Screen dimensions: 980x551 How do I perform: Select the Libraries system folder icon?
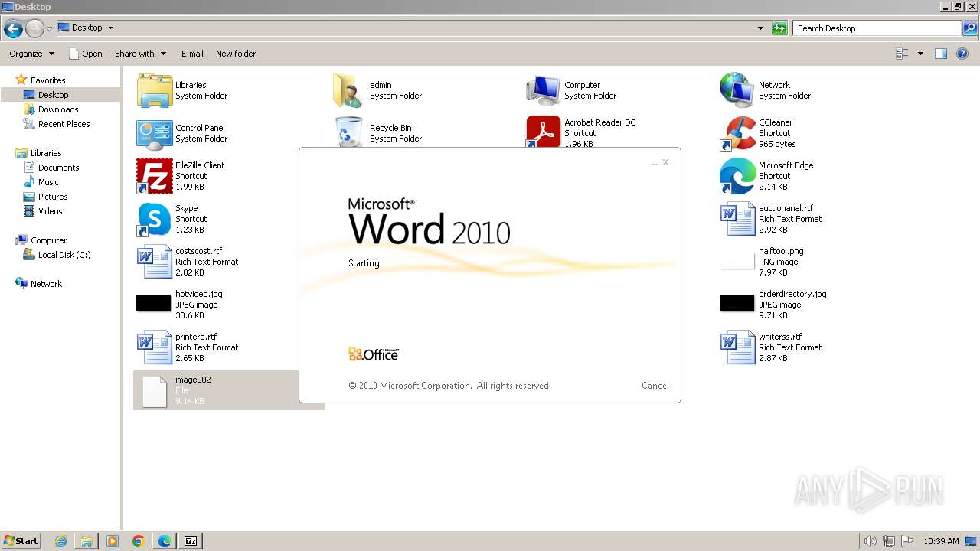pyautogui.click(x=155, y=90)
